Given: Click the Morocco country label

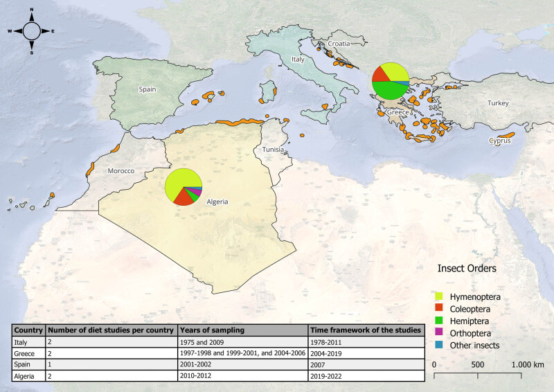Looking at the screenshot, I should point(120,171).
